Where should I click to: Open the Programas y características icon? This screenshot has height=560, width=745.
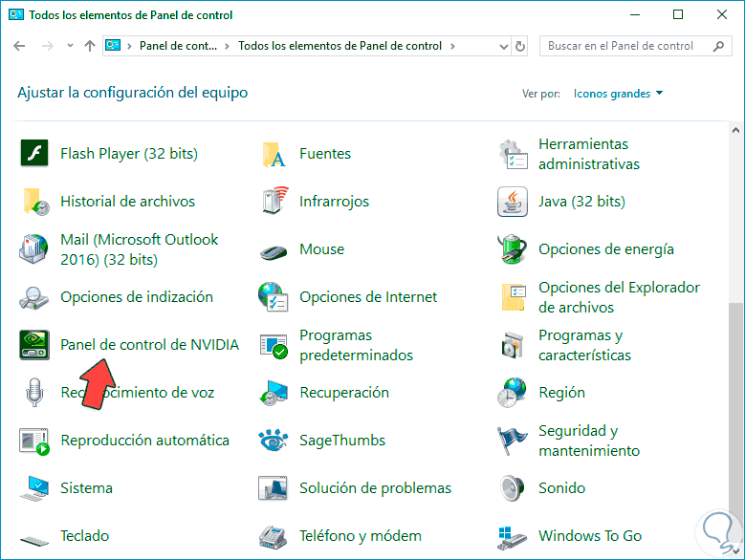513,345
